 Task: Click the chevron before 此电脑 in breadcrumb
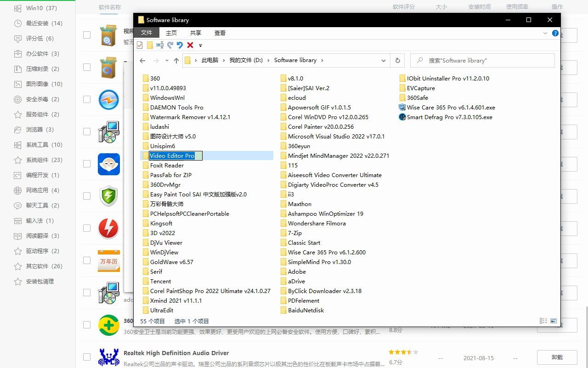(196, 60)
